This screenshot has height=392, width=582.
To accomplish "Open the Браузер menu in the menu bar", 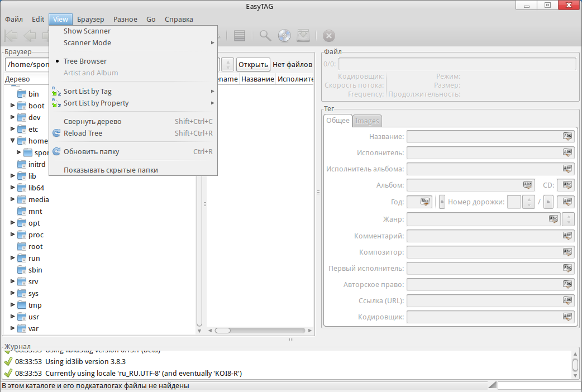I will [90, 19].
